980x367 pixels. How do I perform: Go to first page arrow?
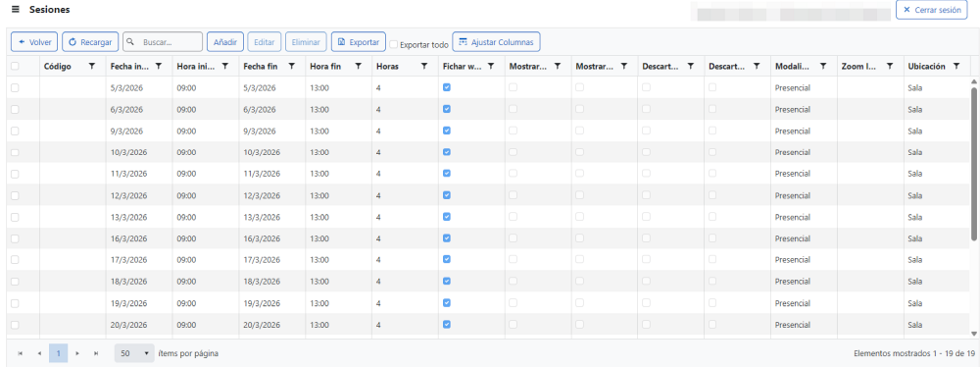(20, 354)
